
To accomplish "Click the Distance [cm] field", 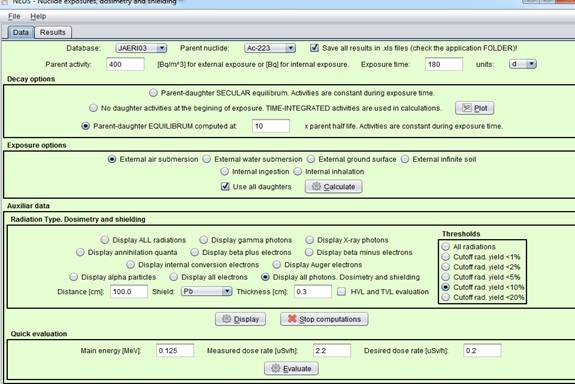I will (x=129, y=292).
